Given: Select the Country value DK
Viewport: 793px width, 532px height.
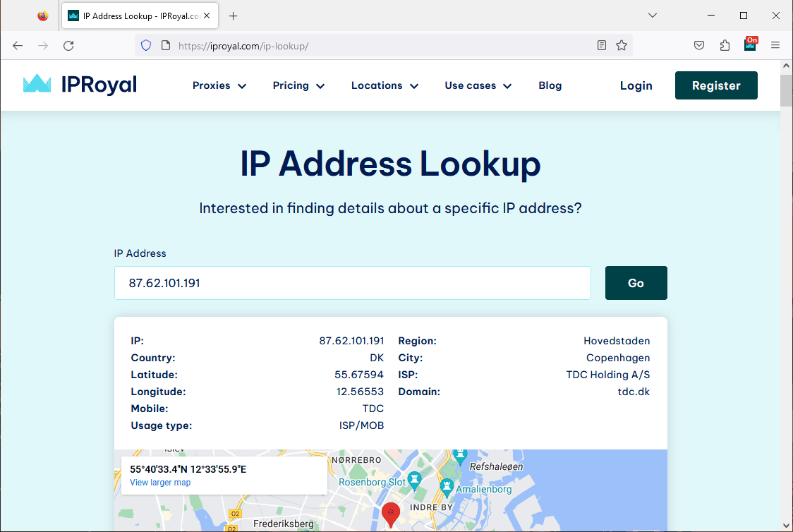Looking at the screenshot, I should (377, 358).
